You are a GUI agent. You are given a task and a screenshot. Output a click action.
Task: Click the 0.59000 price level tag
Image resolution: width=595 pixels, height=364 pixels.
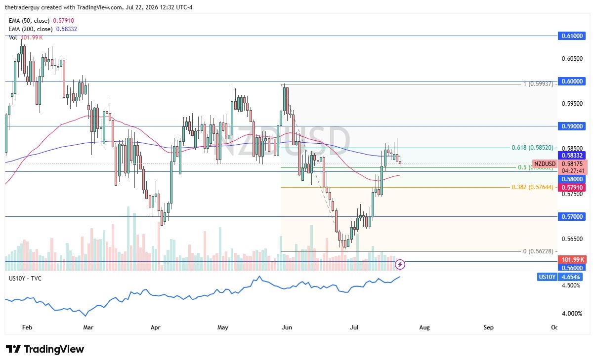coord(572,126)
